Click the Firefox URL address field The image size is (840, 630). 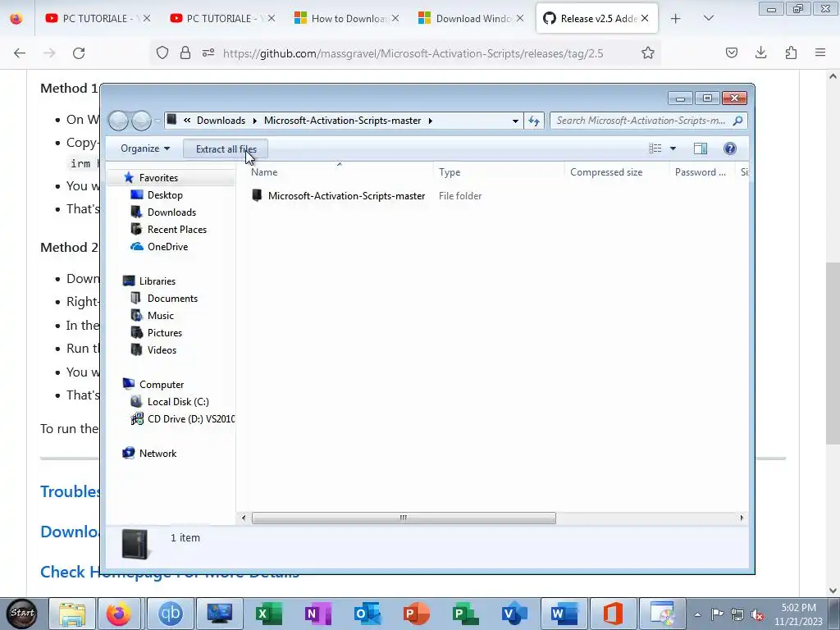click(413, 53)
